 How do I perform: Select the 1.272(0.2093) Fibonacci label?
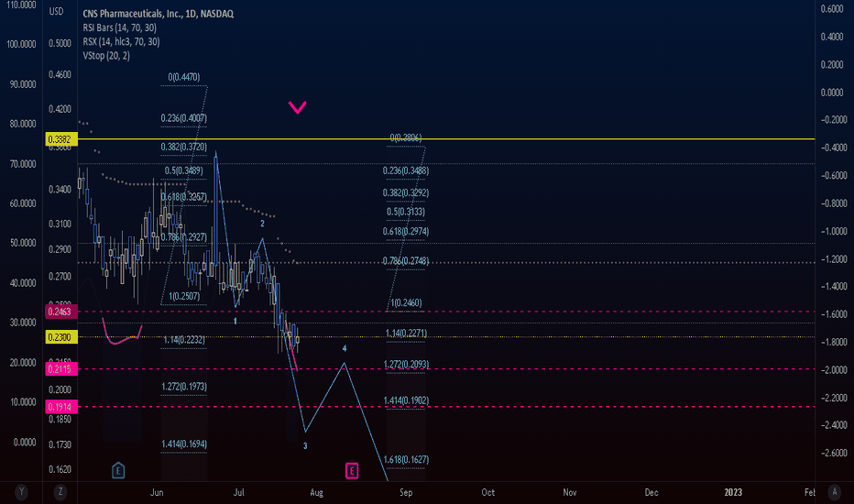(406, 365)
